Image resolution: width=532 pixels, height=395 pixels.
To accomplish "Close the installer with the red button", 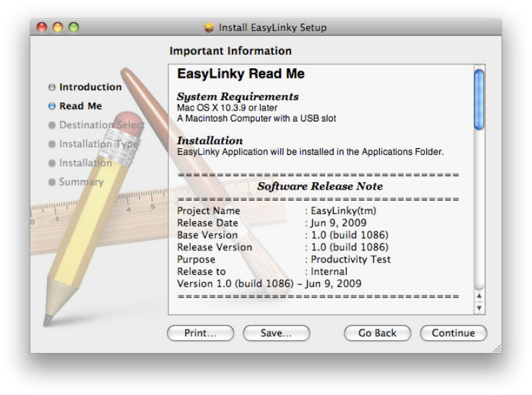I will click(x=42, y=27).
